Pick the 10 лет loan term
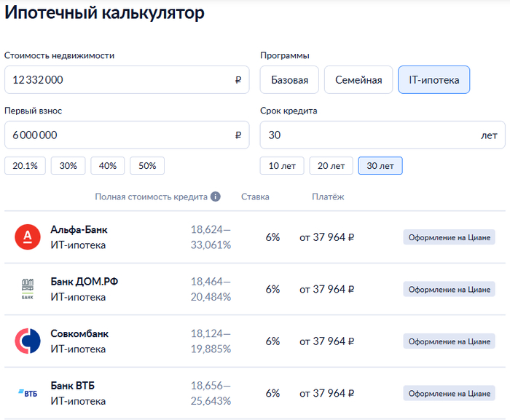 tap(282, 166)
